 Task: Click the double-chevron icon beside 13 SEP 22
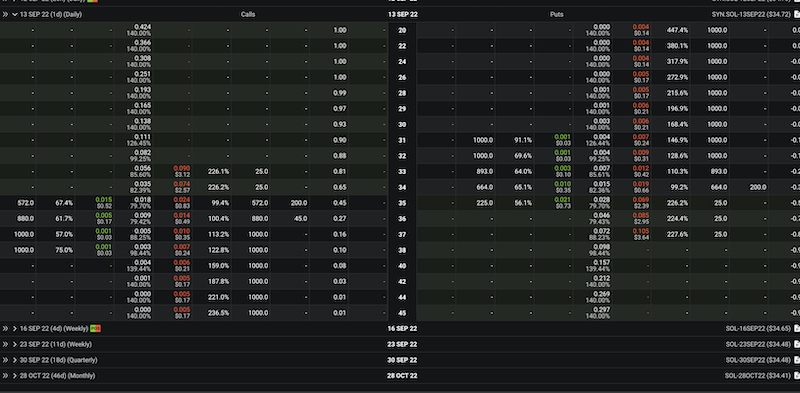(6, 15)
